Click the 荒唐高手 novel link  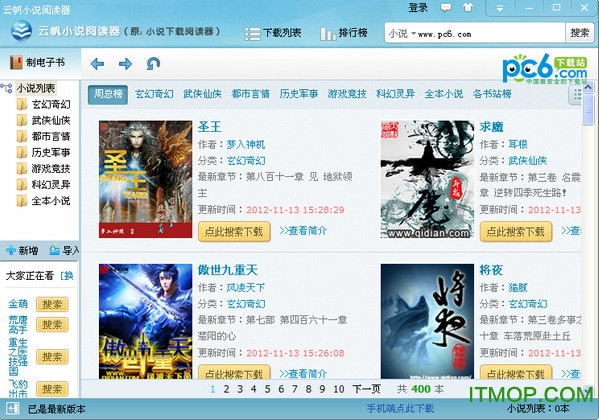pos(18,325)
